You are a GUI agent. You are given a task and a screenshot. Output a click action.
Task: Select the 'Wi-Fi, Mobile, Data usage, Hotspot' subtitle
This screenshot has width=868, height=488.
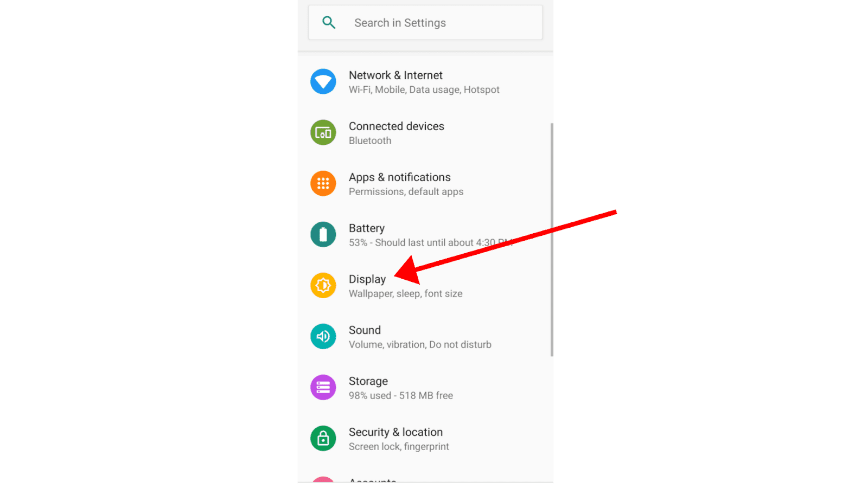point(424,90)
